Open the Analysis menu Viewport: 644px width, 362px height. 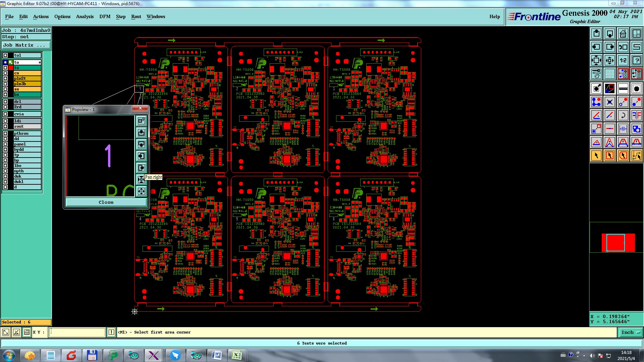tap(85, 16)
